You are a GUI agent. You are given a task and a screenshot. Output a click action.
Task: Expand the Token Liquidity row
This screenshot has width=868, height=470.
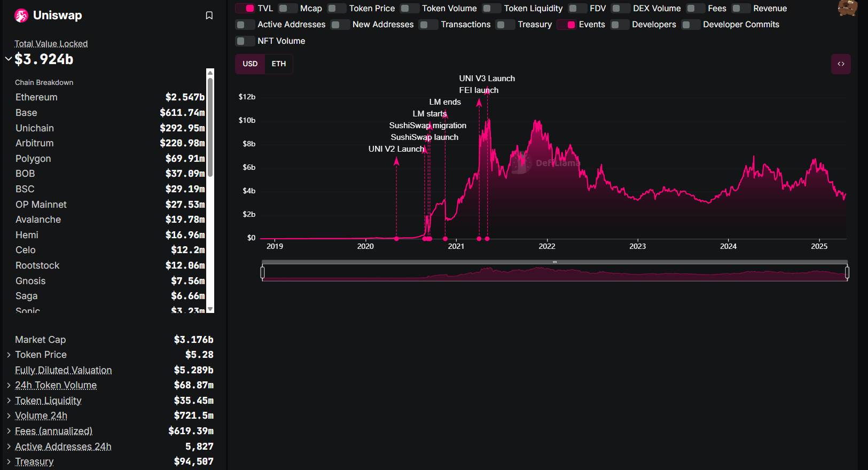[x=9, y=401]
